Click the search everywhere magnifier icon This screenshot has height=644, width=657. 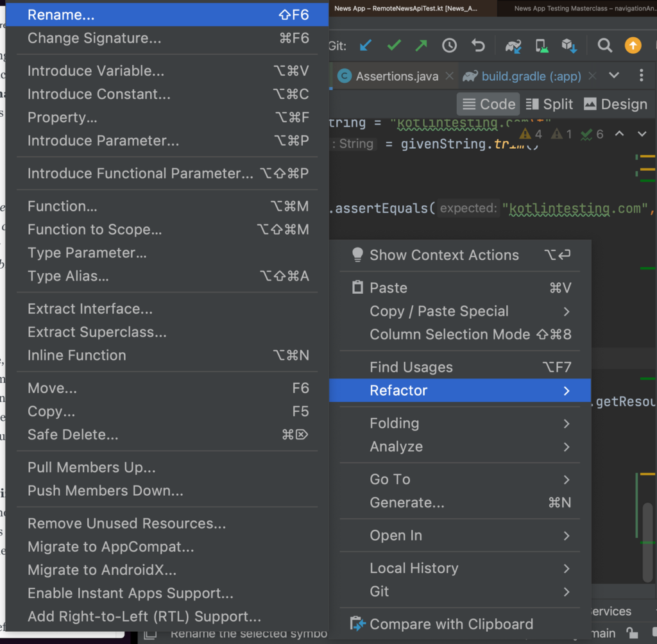604,46
